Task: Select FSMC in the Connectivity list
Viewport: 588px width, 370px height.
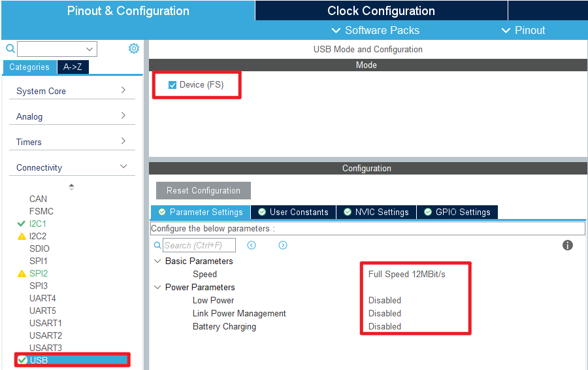Action: point(41,211)
